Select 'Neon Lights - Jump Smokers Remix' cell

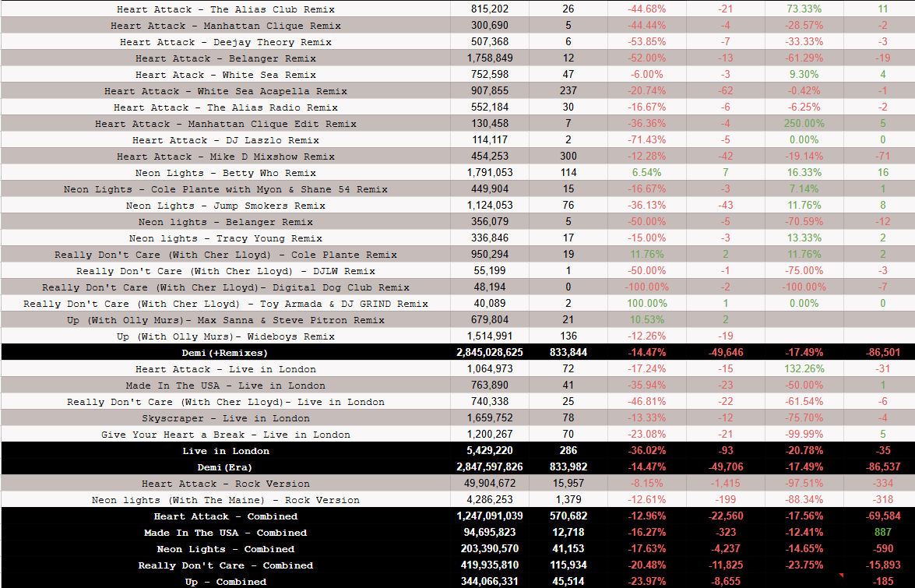225,206
